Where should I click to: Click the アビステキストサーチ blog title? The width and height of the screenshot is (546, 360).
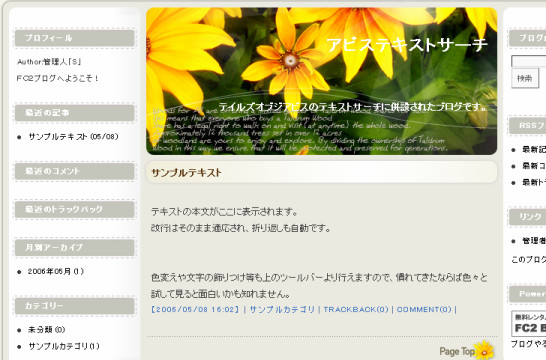(407, 45)
